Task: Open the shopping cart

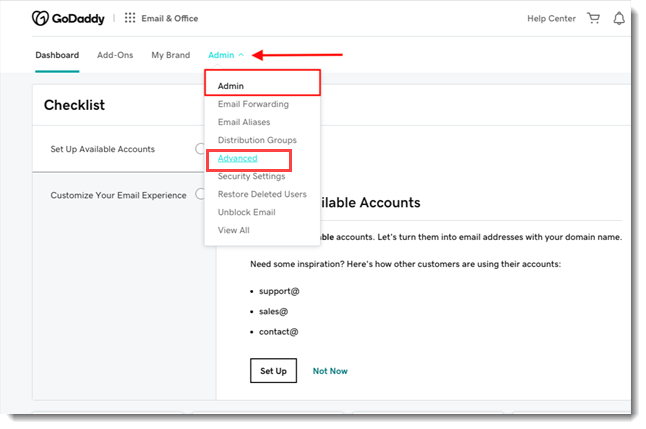Action: 594,18
